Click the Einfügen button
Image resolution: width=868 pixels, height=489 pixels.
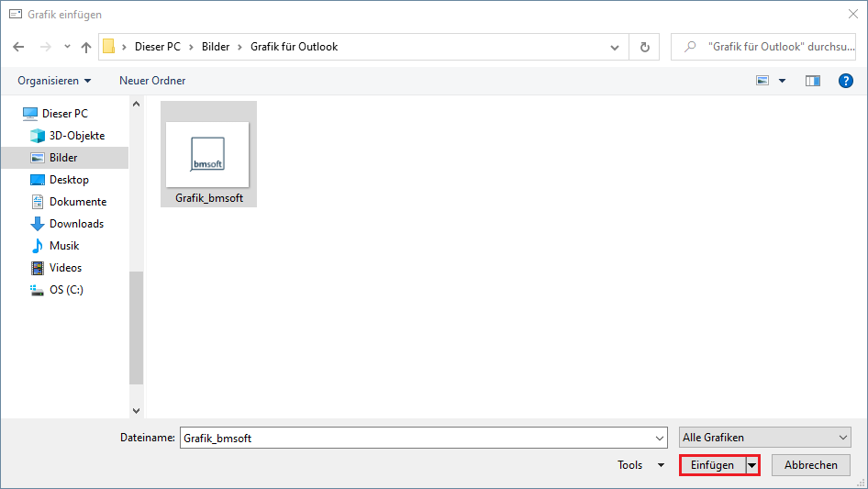coord(712,465)
